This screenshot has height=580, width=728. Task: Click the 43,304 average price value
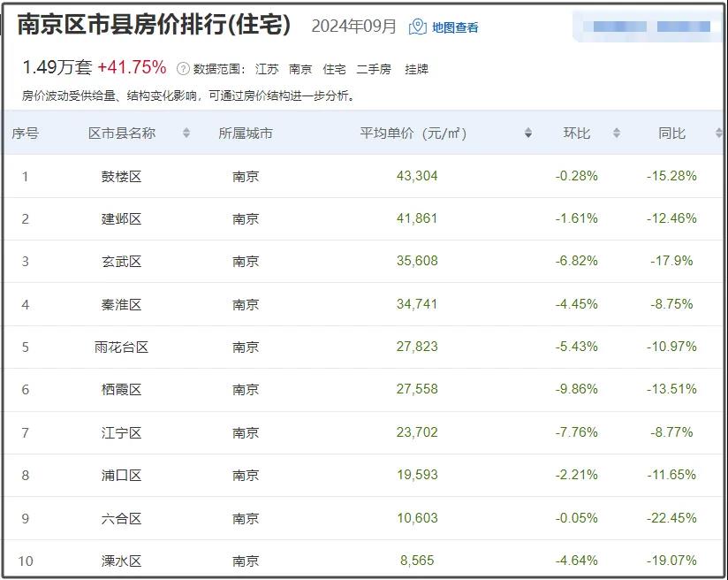(417, 176)
